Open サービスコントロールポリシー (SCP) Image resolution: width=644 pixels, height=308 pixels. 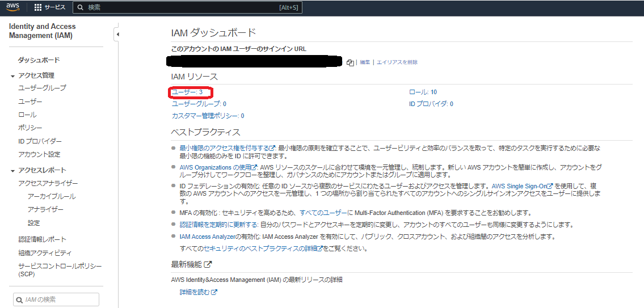tap(60, 270)
